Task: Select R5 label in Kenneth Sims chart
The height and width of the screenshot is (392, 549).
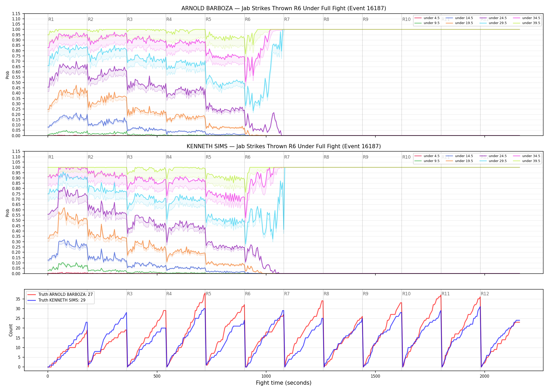Action: point(208,157)
